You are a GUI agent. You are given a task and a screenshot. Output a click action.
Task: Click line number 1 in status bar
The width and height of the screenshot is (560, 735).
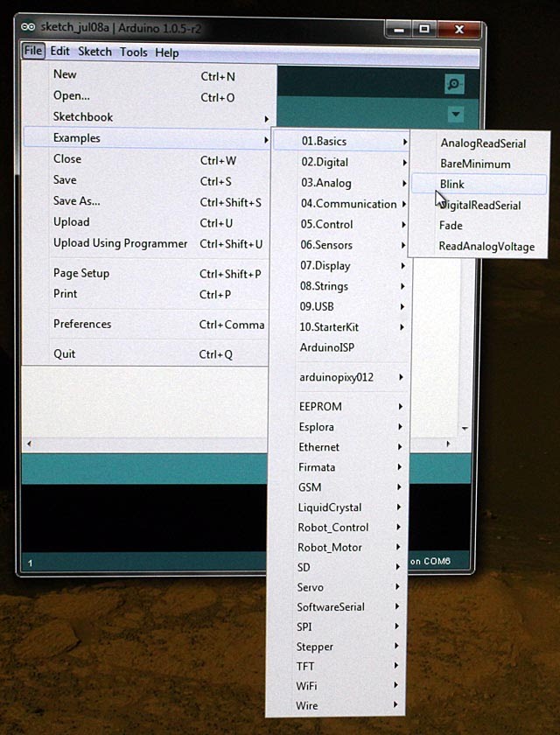pyautogui.click(x=30, y=563)
